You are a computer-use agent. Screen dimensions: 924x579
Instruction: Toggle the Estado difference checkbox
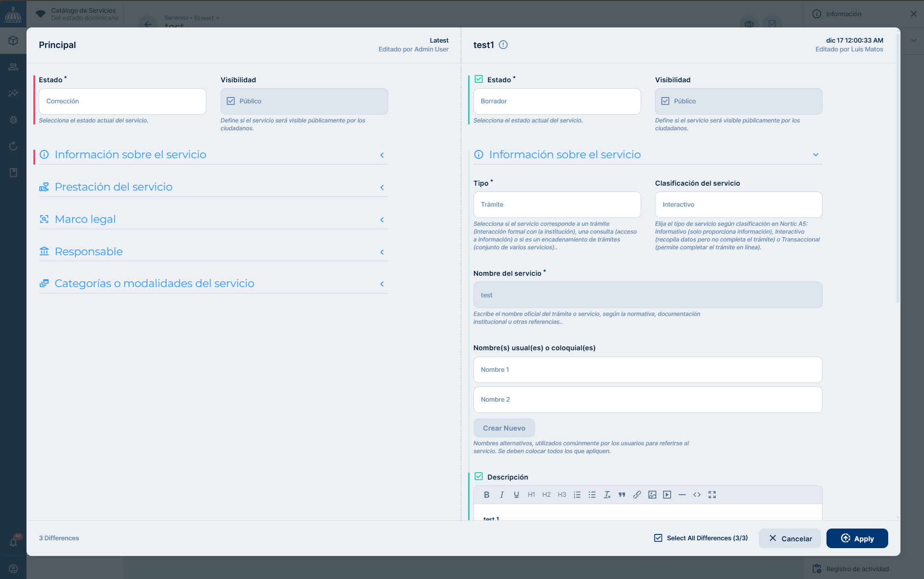click(x=479, y=79)
